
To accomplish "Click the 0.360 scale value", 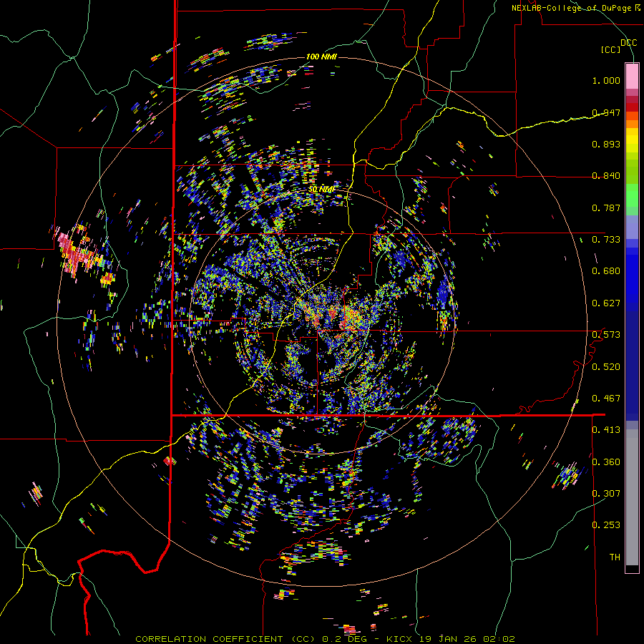I will (x=606, y=462).
